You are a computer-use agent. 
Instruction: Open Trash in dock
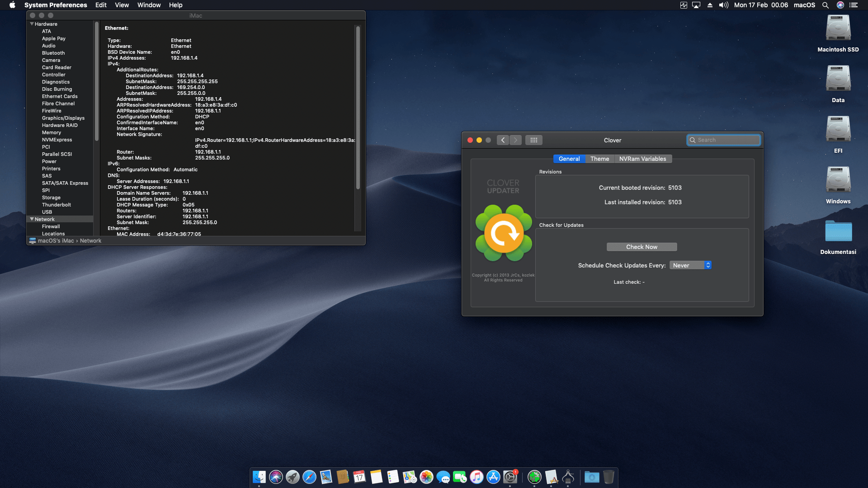609,477
